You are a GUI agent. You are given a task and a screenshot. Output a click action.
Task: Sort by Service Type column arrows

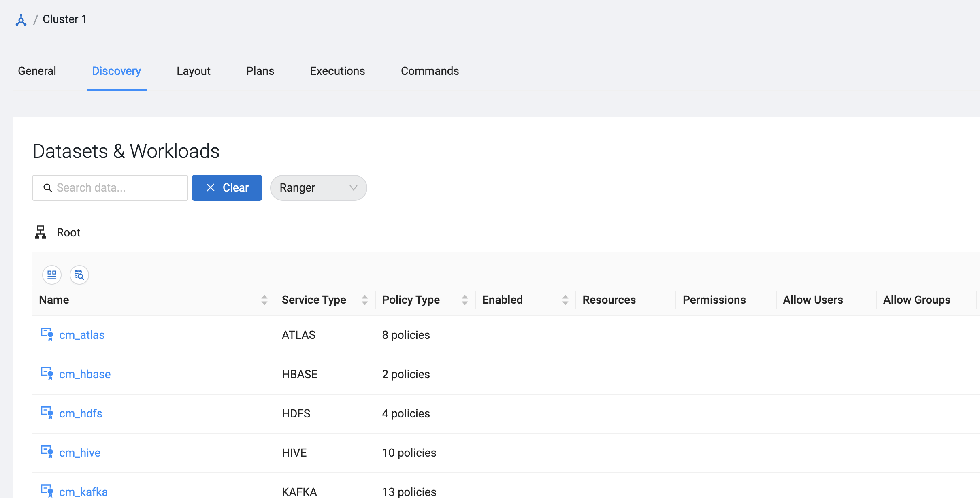click(365, 300)
